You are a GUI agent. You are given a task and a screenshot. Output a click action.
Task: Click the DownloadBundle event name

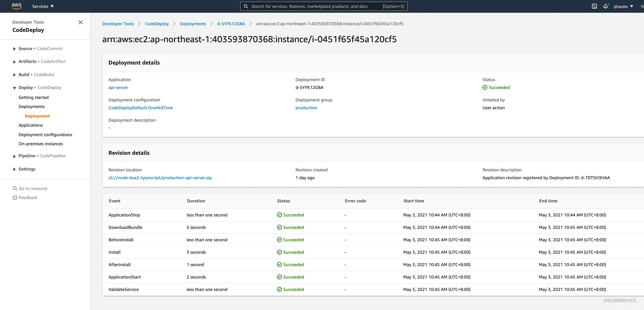[125, 227]
